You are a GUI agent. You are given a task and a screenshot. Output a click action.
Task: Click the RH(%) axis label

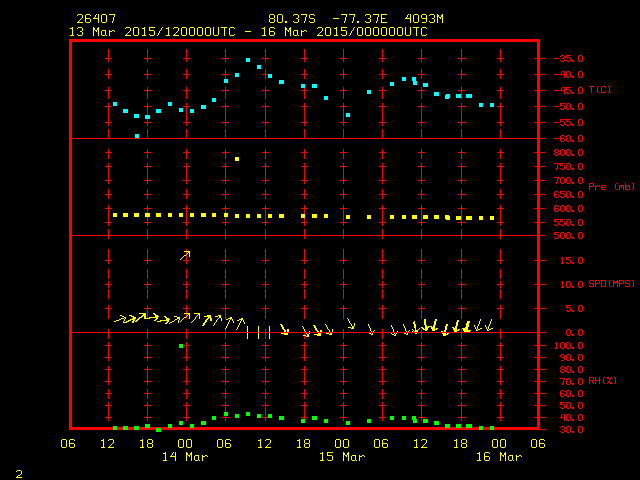pyautogui.click(x=602, y=380)
